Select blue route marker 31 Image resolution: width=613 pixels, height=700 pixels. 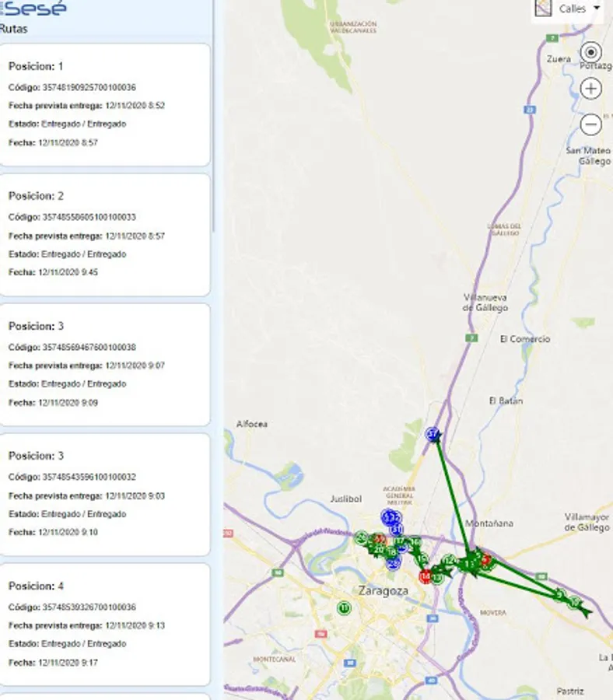point(397,530)
